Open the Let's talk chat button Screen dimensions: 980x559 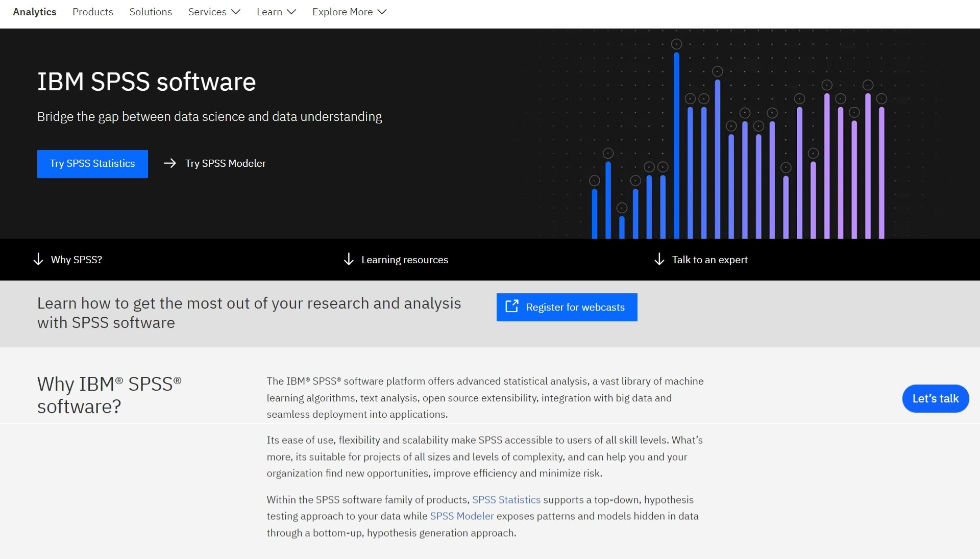pos(935,399)
